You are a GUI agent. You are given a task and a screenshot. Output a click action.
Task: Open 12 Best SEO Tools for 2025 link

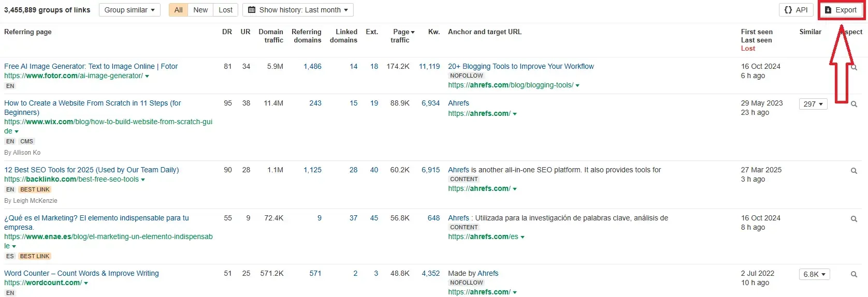(91, 170)
